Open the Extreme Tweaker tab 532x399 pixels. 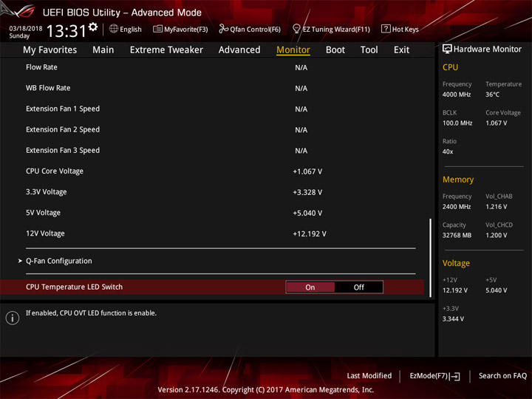tap(166, 50)
